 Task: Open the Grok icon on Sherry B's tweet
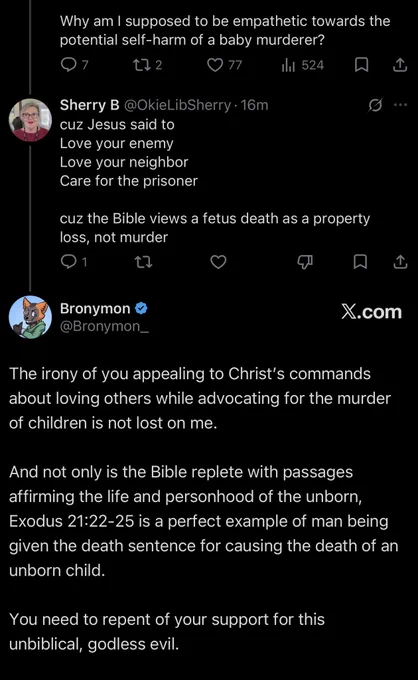tap(375, 105)
